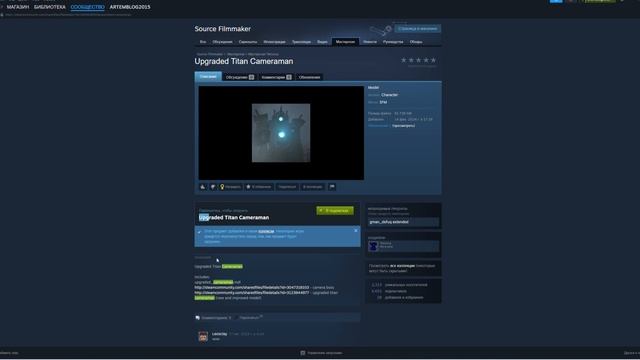Click the Поделиться share button
640x360 pixels.
point(287,187)
